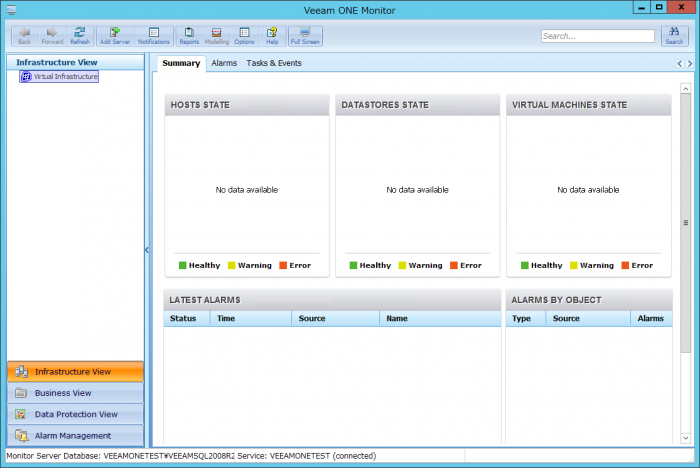
Task: Open the Tasks & Events tab
Action: pos(274,63)
